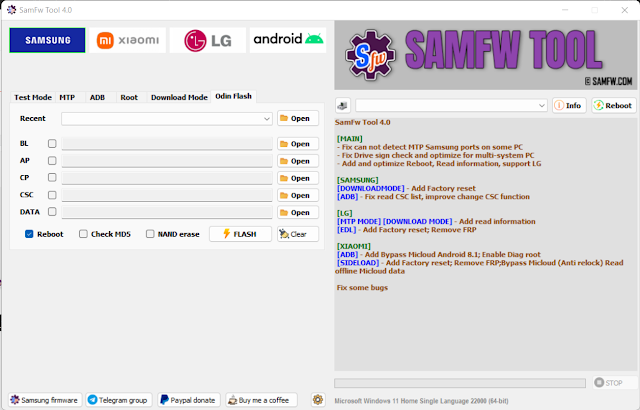Viewport: 640px width, 410px height.
Task: Click 'Fix some bugs' log line
Action: (362, 288)
